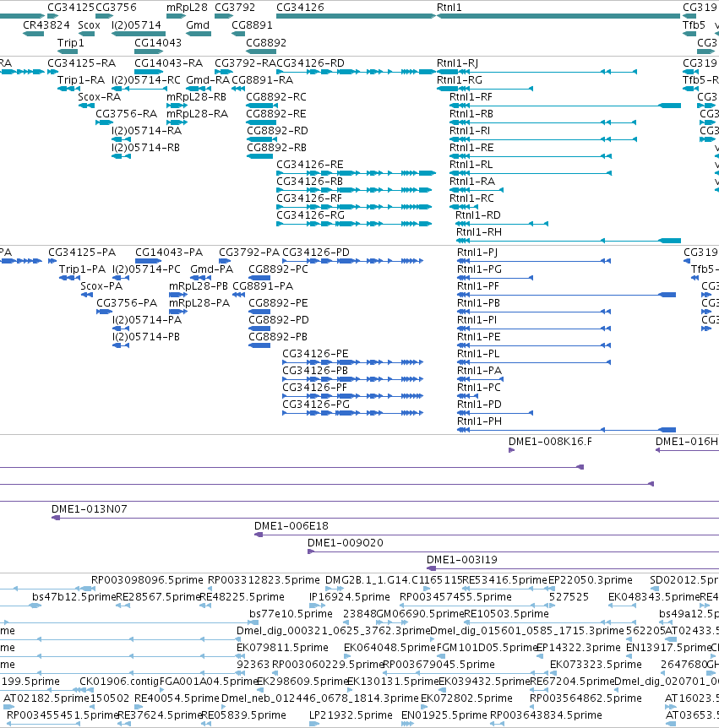The width and height of the screenshot is (719, 728).
Task: Select the Scox gene label
Action: tap(89, 25)
